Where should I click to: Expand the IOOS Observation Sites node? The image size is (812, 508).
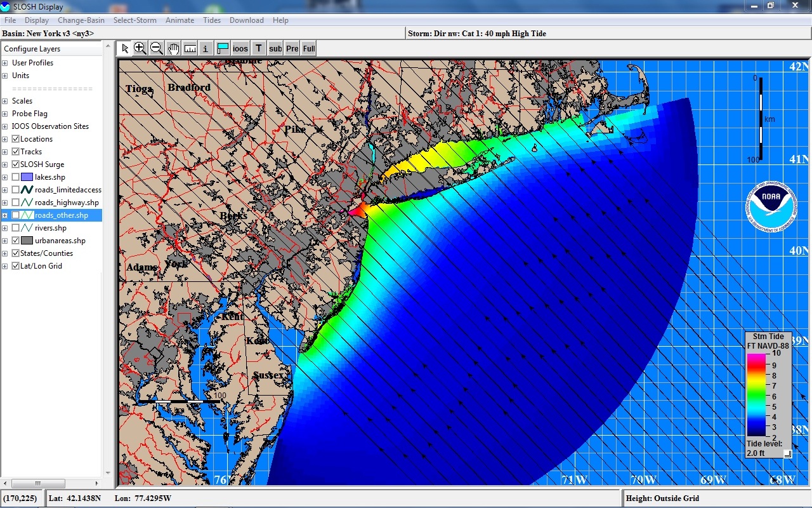pyautogui.click(x=5, y=126)
